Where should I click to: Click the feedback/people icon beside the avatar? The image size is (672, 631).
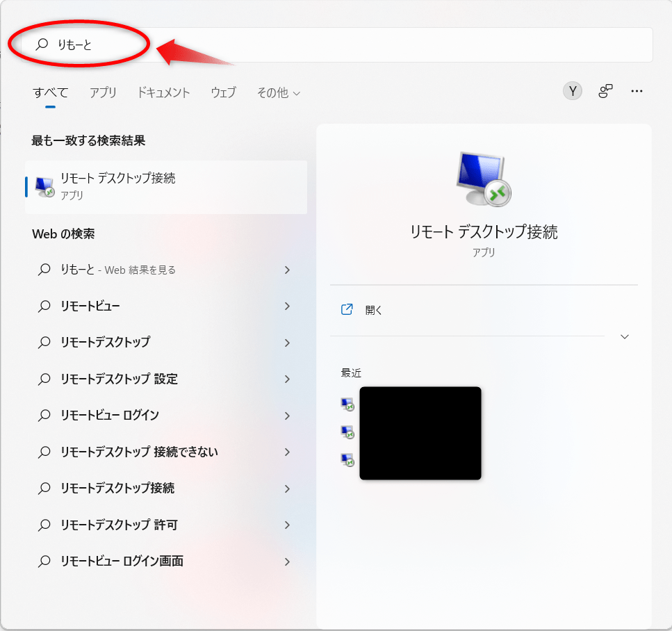605,91
